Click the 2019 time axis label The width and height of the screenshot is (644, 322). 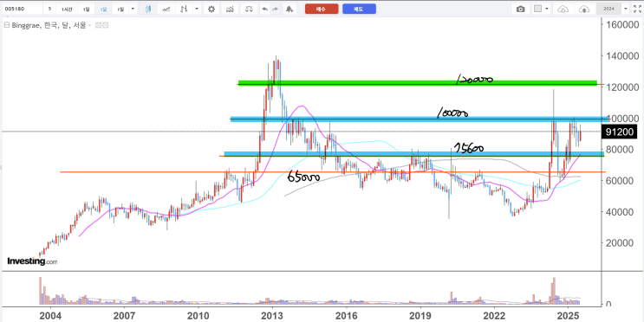(420, 316)
